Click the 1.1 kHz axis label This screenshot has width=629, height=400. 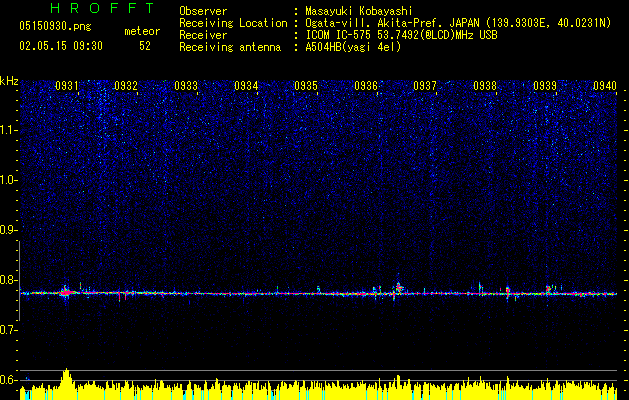tap(8, 130)
